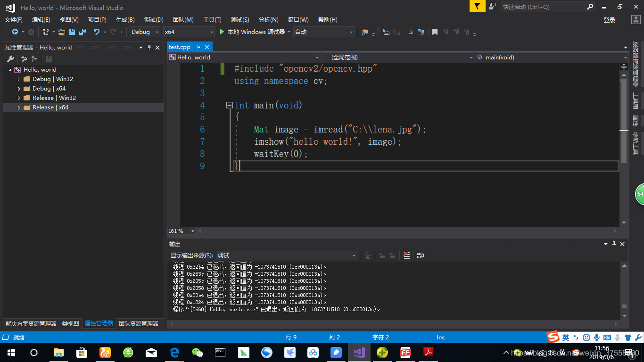Start debugging with green play icon
Screen dimensions: 644x362
223,32
